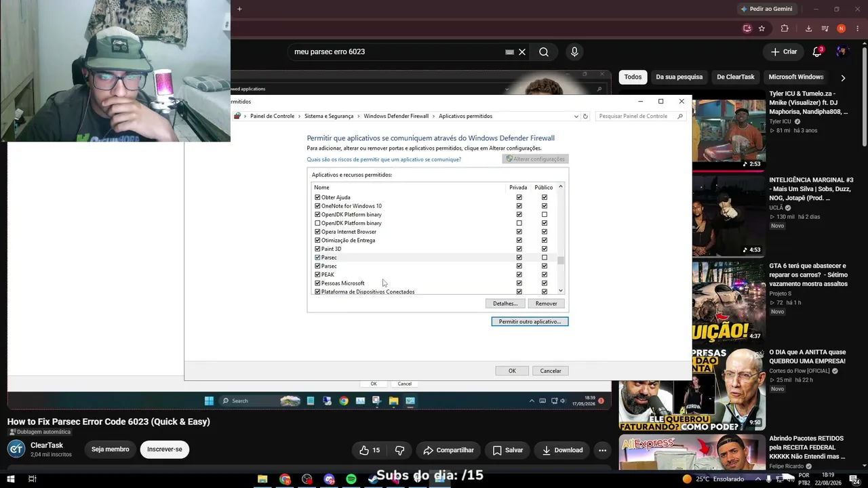Open more actions menu below the video

coord(602,450)
